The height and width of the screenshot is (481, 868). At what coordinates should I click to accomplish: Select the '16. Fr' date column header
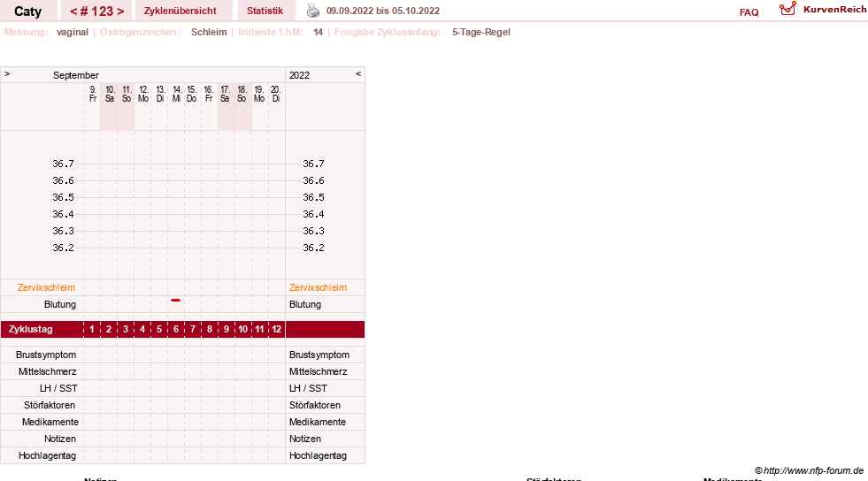(208, 94)
